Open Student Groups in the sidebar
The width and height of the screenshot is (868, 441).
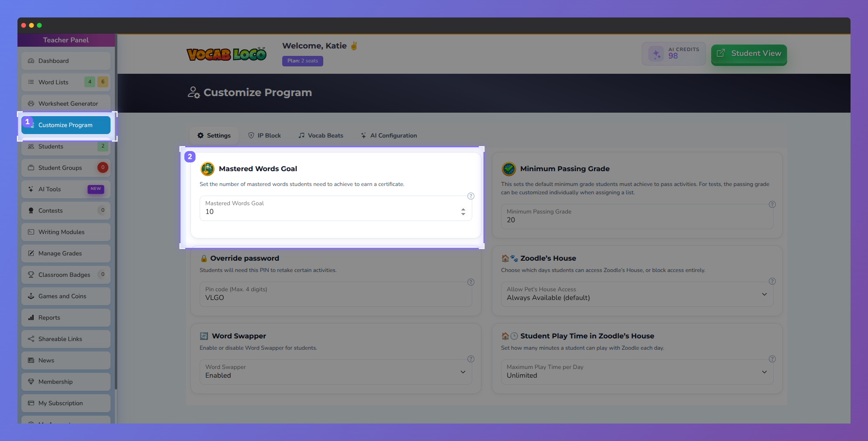pos(66,168)
